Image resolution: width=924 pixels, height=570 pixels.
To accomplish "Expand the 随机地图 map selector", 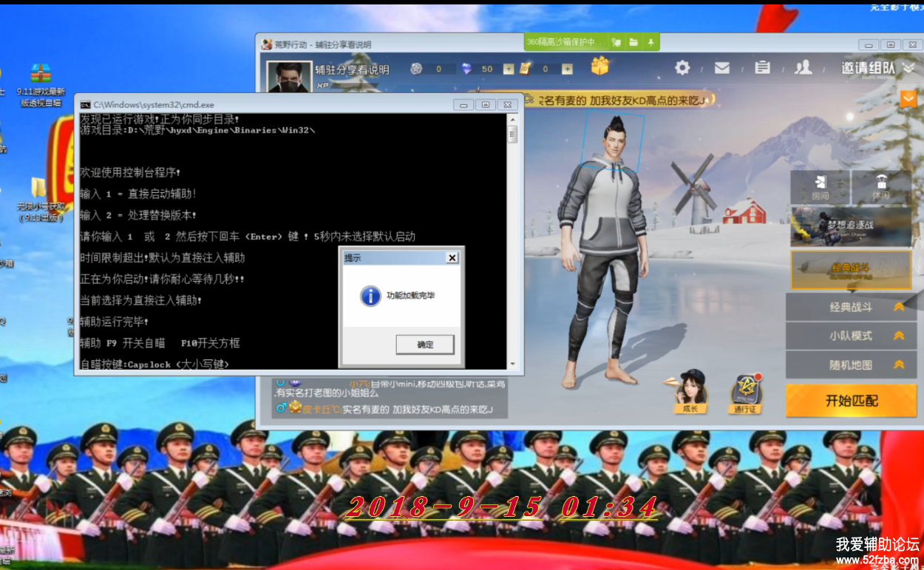I will (x=851, y=364).
